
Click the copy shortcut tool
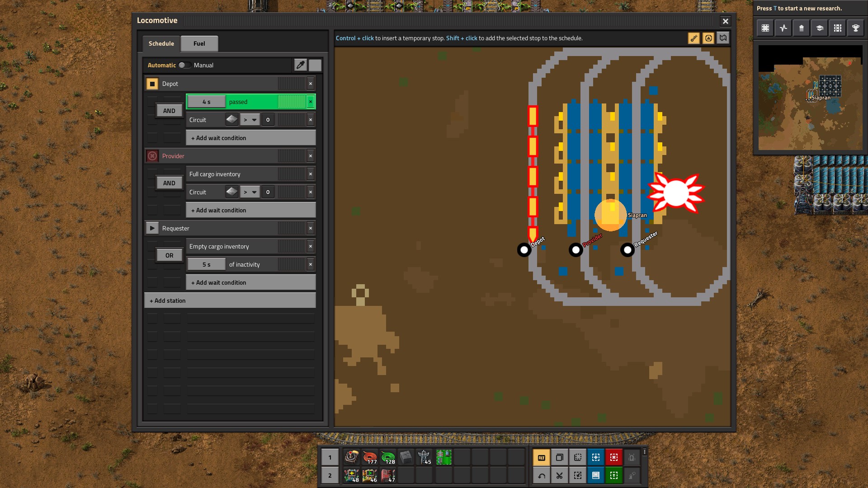560,457
